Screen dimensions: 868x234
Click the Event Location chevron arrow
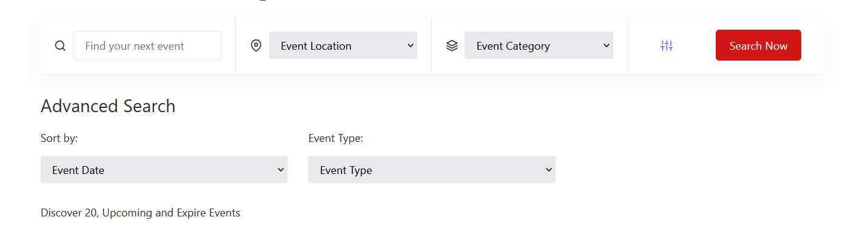[x=410, y=45]
